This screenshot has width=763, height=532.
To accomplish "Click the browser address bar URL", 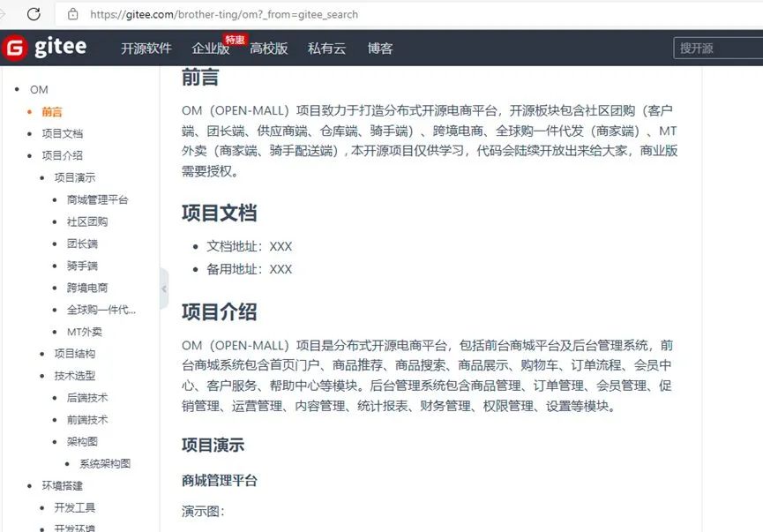I will [x=224, y=15].
